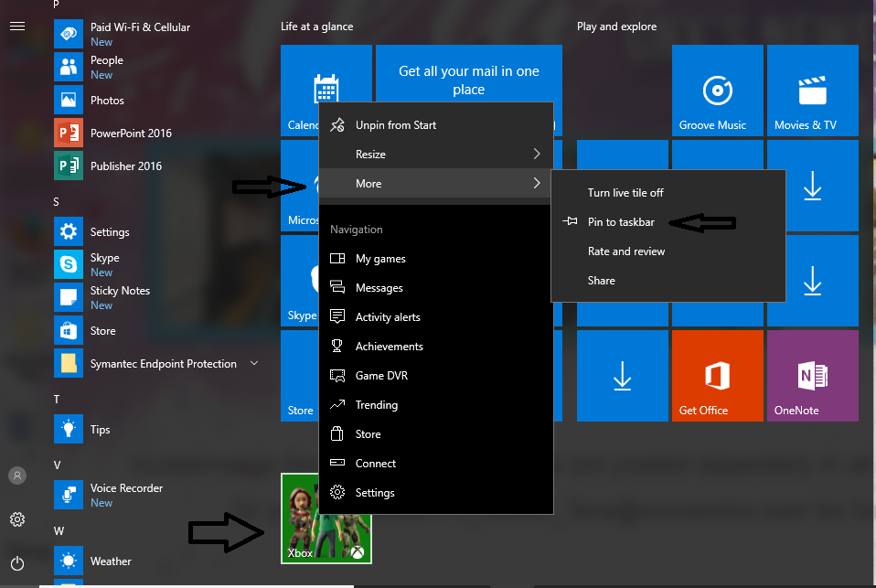Click Symantec Endpoint Protection folder icon

coord(69,363)
